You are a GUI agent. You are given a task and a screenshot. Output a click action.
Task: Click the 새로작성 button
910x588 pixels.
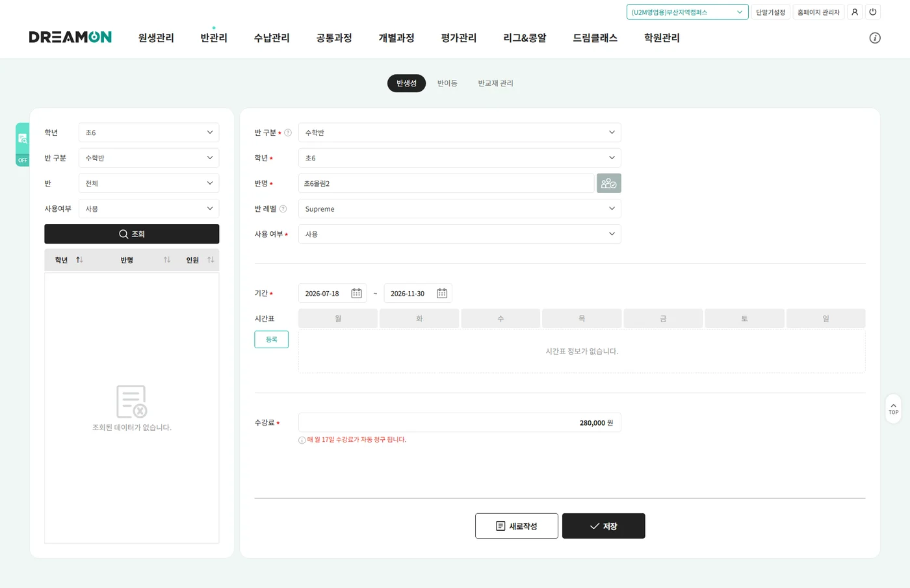pos(516,526)
